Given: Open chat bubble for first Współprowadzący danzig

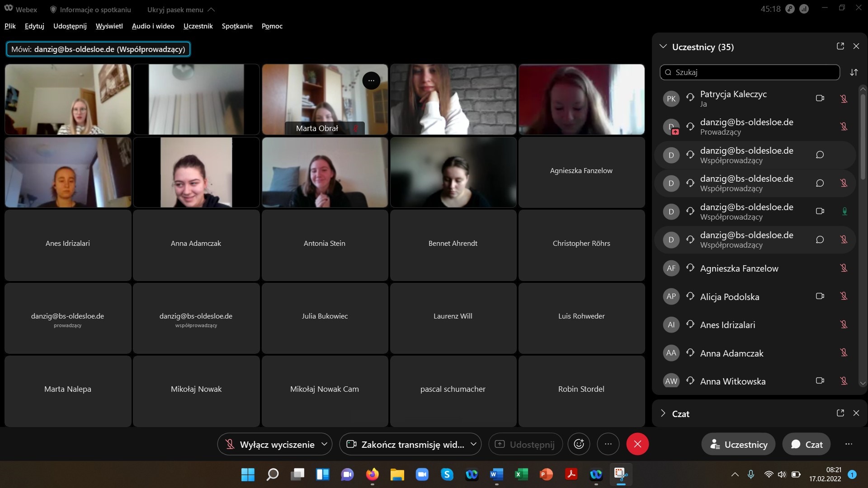Looking at the screenshot, I should 820,155.
